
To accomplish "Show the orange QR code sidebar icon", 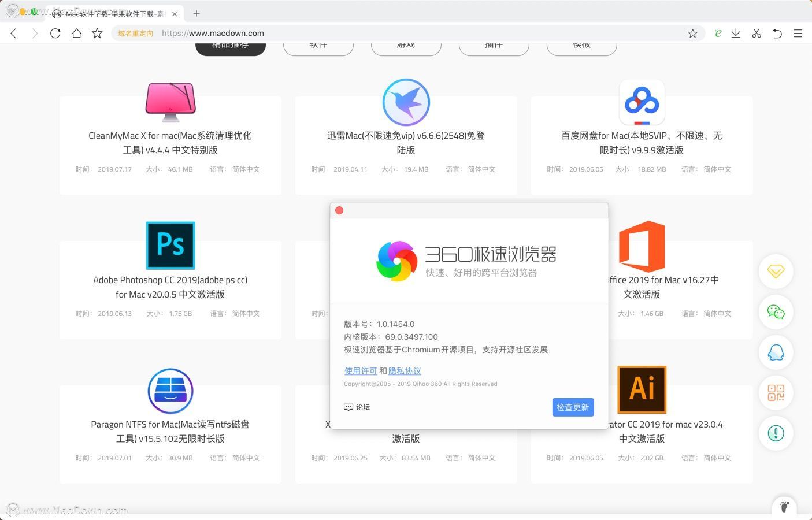I will point(776,393).
